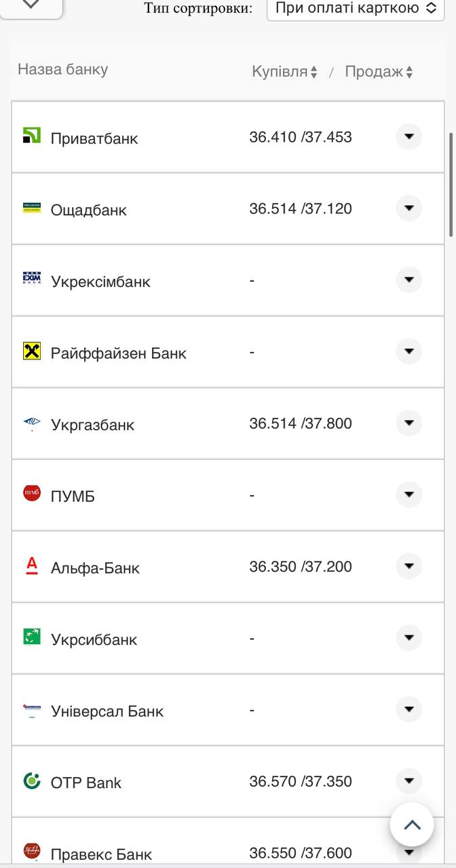This screenshot has height=868, width=456.
Task: Open the Правекс Банк name link
Action: click(101, 854)
